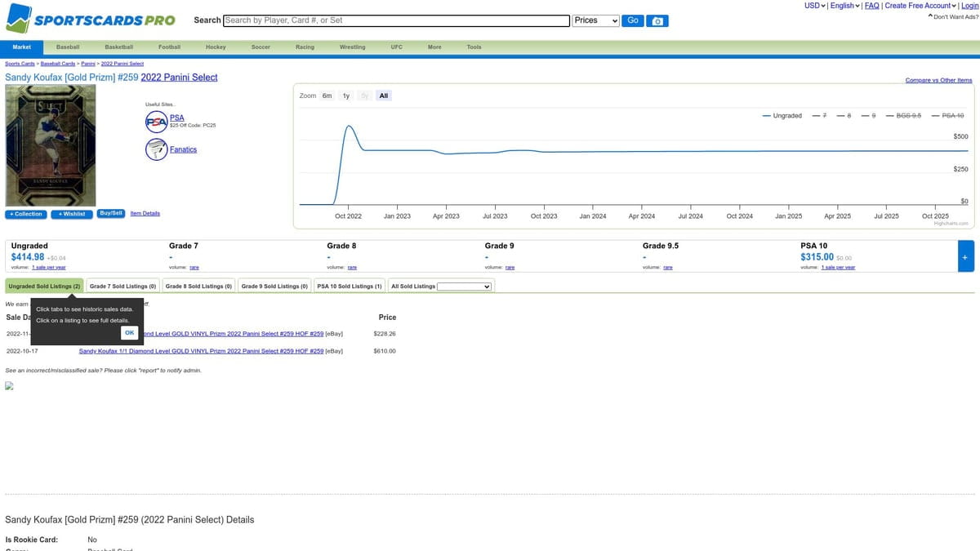
Task: Click the search input field
Action: (x=396, y=20)
